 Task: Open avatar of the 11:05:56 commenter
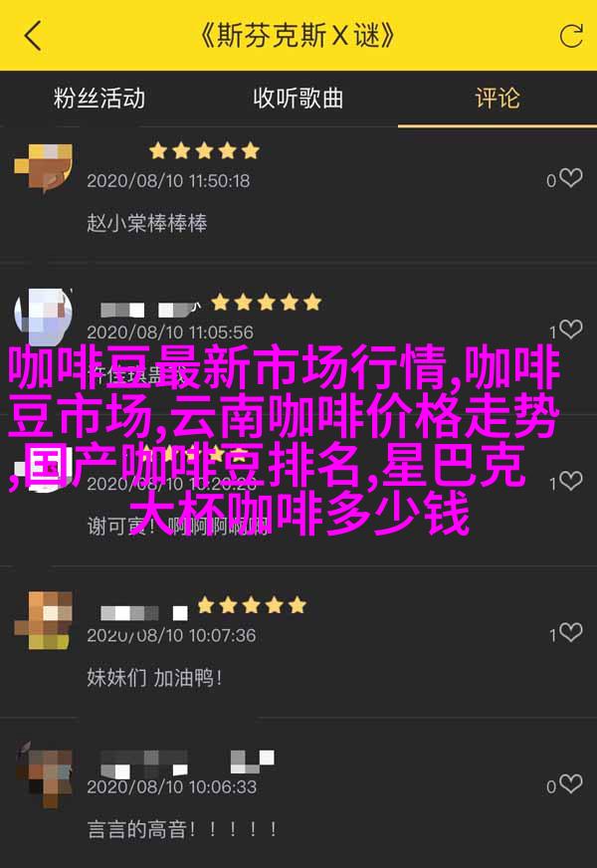pyautogui.click(x=44, y=317)
